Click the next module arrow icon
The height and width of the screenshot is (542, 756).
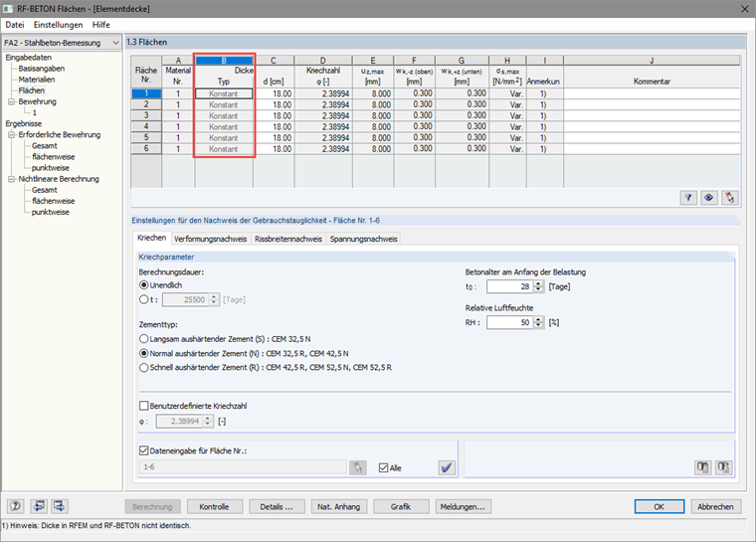60,506
